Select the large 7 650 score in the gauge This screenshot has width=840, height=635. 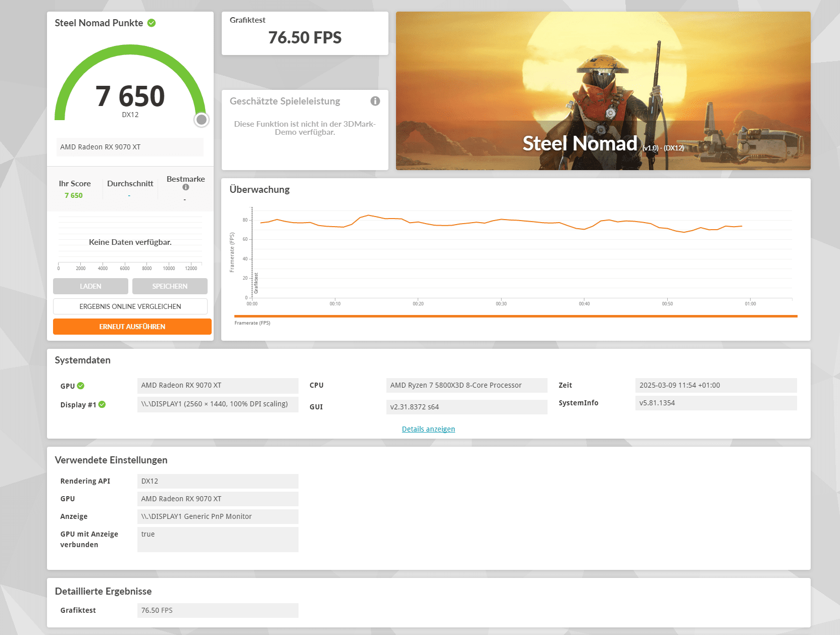click(130, 96)
